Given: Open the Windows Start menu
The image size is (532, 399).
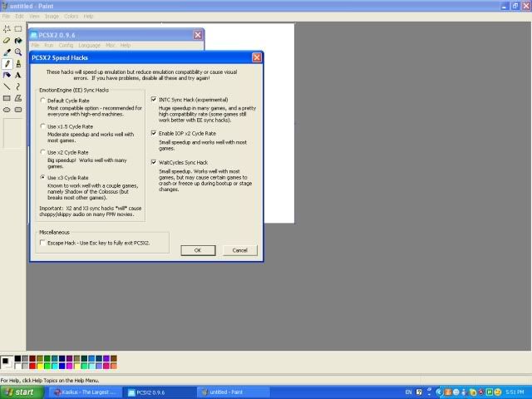Looking at the screenshot, I should point(22,392).
